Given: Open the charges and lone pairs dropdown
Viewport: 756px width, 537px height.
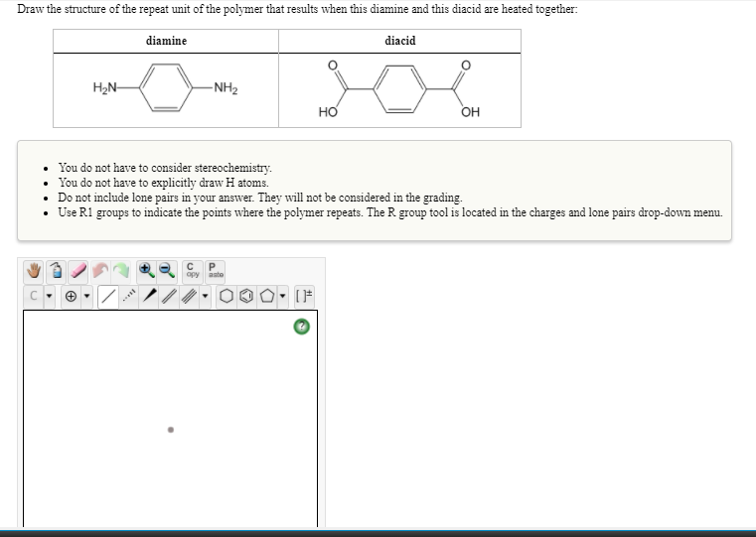Looking at the screenshot, I should [86, 296].
